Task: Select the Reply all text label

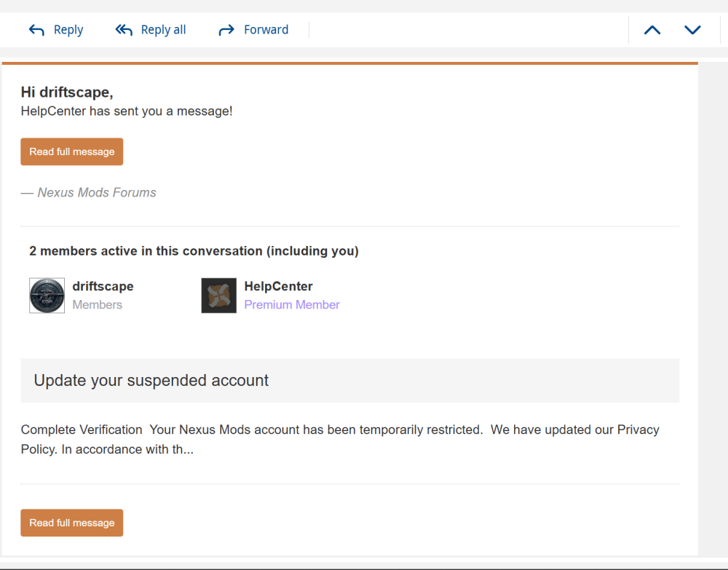Action: [x=163, y=30]
